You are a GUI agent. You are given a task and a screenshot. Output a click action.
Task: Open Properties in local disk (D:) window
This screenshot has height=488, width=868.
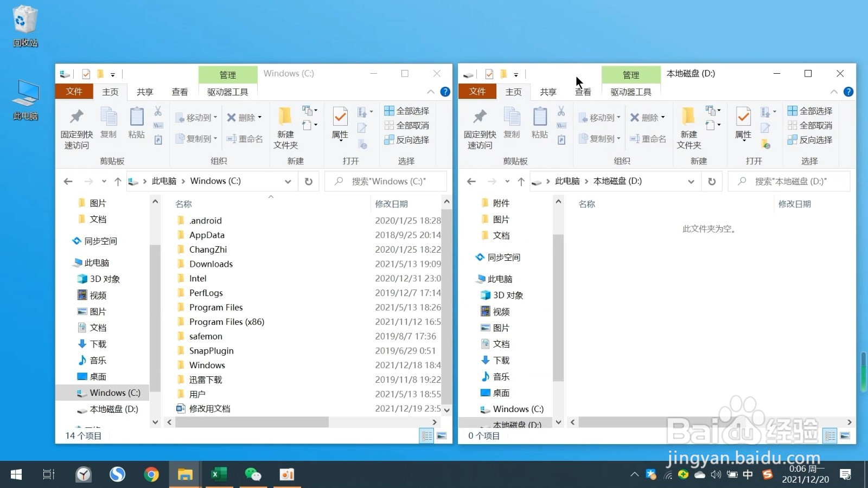pyautogui.click(x=743, y=124)
